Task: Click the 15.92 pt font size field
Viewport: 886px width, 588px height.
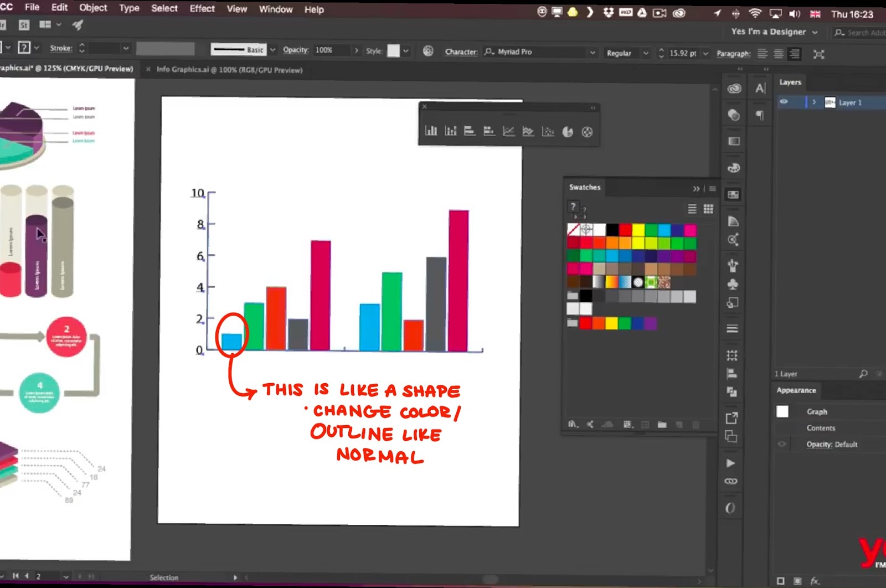Action: click(684, 53)
